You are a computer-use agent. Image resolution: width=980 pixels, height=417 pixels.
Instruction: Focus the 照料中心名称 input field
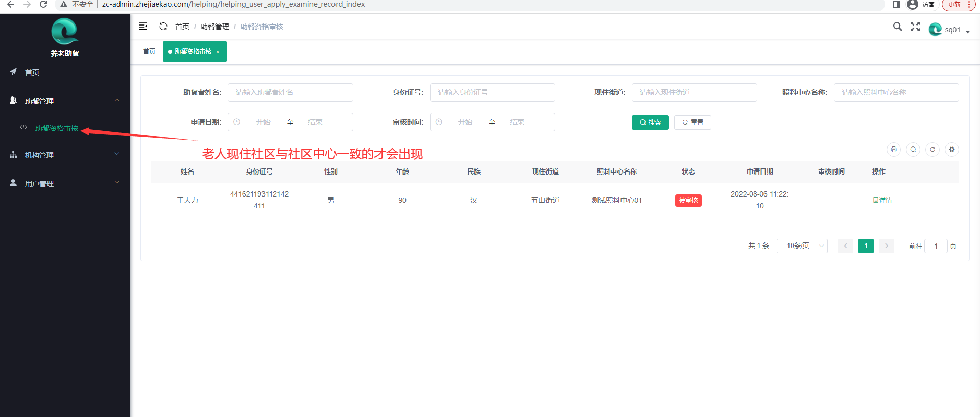[x=896, y=92]
